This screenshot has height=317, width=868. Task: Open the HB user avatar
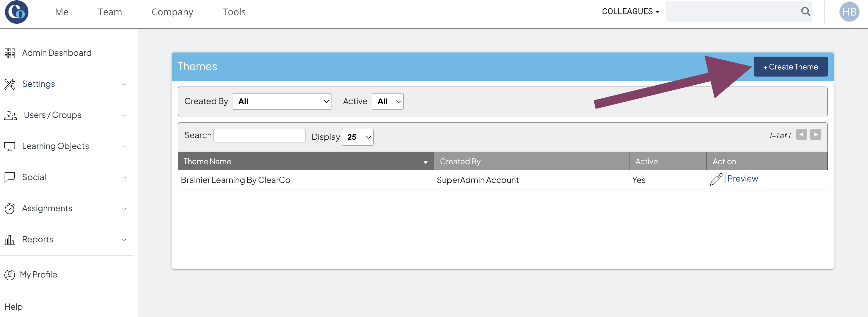tap(849, 12)
